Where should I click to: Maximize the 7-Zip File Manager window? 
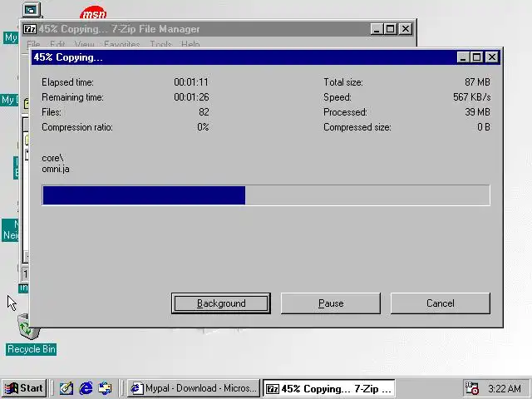(x=390, y=29)
